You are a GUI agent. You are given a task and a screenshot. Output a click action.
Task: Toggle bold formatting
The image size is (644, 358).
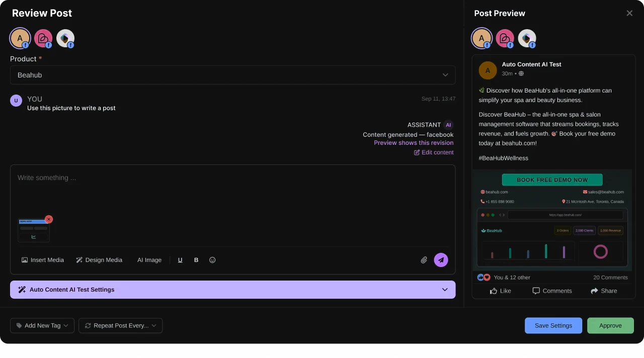[196, 260]
